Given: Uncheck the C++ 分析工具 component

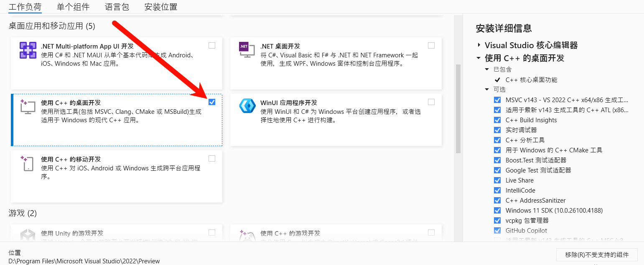Looking at the screenshot, I should click(497, 140).
